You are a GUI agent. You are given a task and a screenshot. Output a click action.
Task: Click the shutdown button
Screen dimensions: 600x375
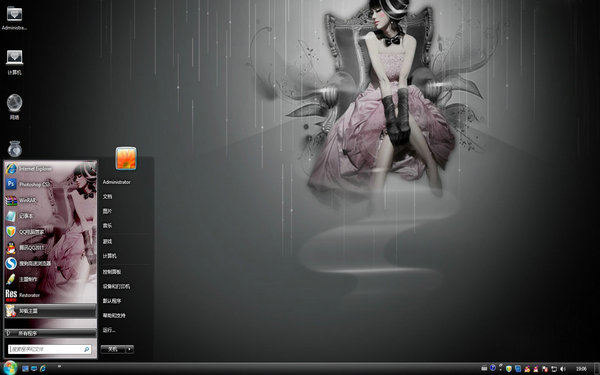coord(113,349)
